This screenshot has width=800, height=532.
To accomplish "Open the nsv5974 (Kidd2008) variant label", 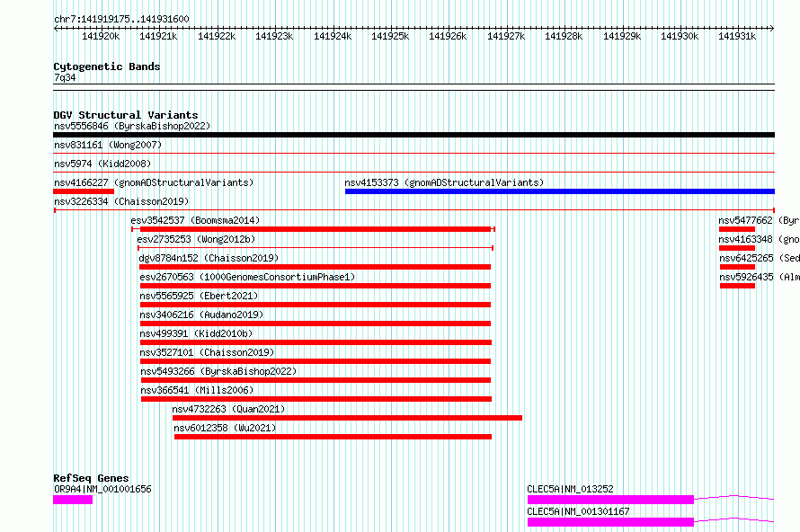I will 102,164.
